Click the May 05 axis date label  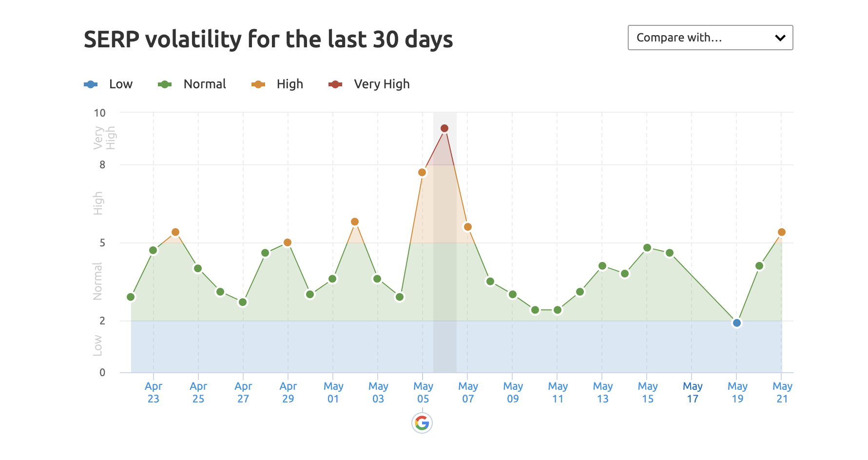pyautogui.click(x=423, y=393)
